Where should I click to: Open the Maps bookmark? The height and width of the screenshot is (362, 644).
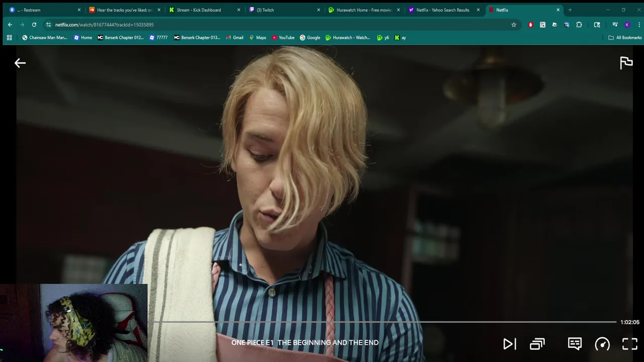[x=258, y=38]
